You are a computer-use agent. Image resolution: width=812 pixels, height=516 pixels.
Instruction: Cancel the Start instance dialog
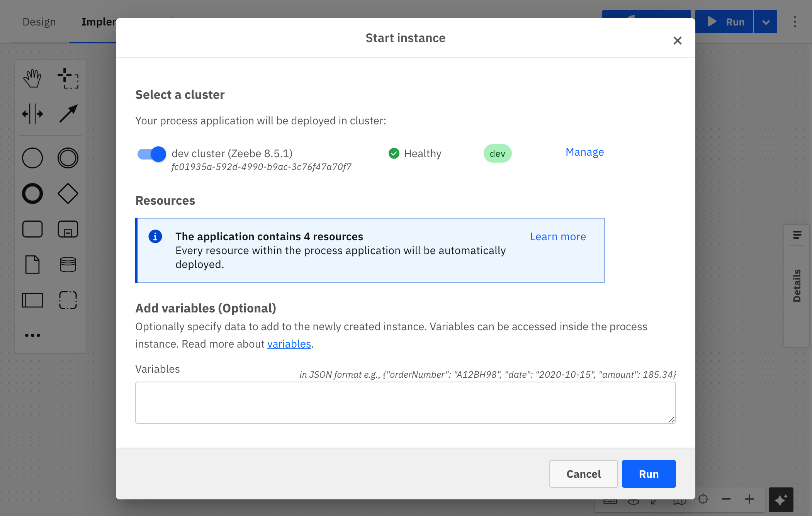pyautogui.click(x=583, y=474)
